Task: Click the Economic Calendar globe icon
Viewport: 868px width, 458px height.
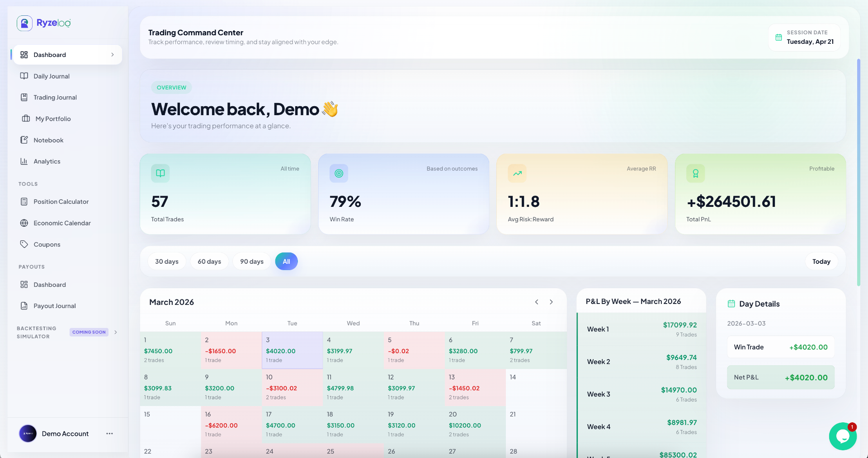Action: [24, 223]
